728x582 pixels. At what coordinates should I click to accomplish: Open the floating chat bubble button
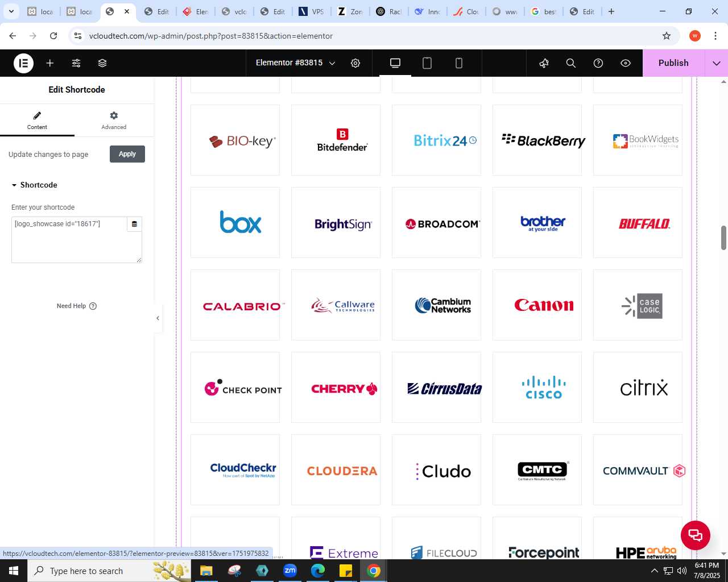696,535
